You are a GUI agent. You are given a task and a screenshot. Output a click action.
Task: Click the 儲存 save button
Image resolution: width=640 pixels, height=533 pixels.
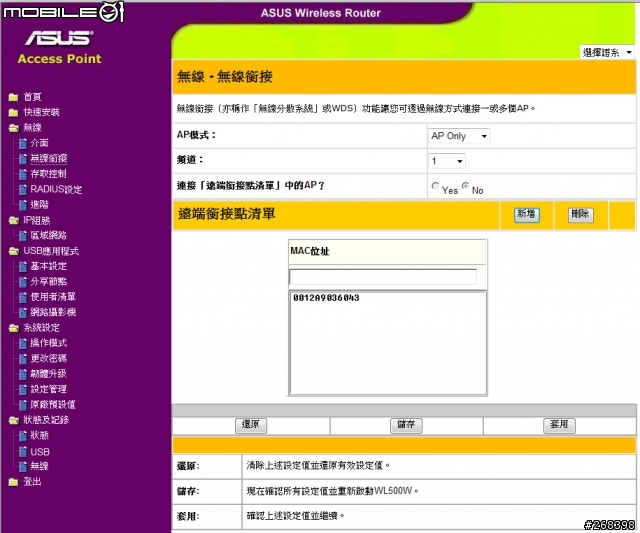click(406, 425)
